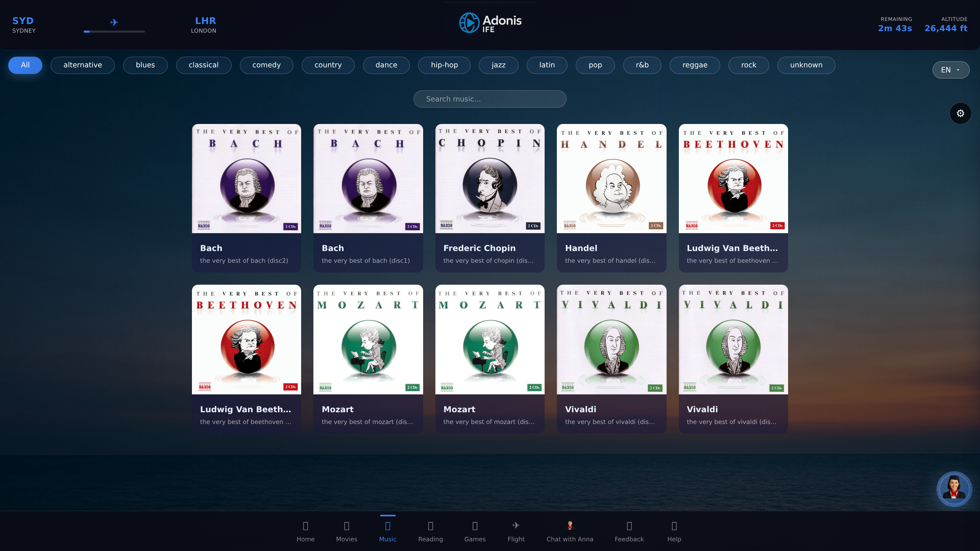Filter music by jazz genre
980x551 pixels.
498,65
